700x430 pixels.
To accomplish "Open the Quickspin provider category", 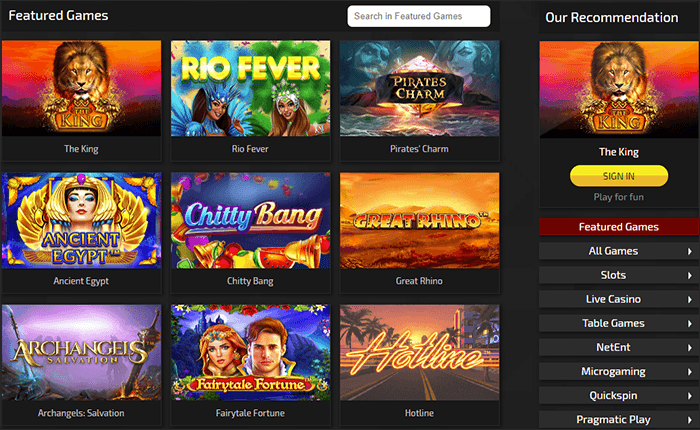I will (x=619, y=396).
